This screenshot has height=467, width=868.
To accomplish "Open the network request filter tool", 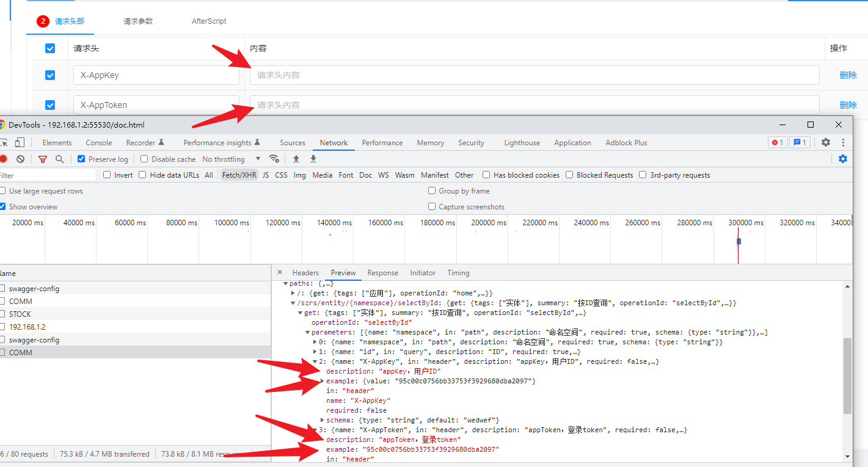I will pos(42,158).
